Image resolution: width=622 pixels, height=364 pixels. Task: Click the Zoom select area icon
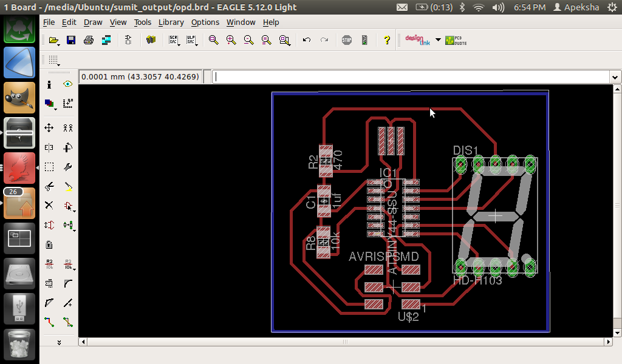coord(284,40)
